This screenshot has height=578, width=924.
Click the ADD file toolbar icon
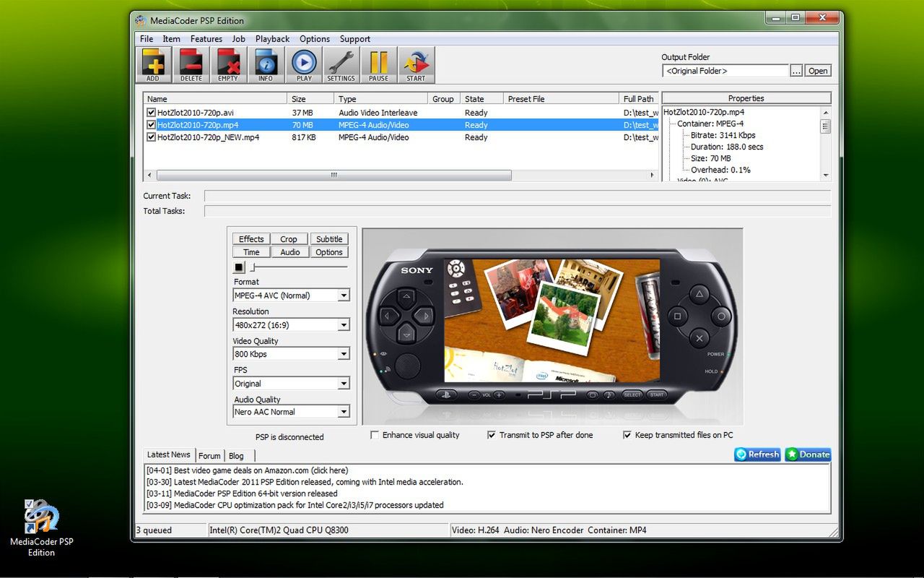[x=153, y=65]
